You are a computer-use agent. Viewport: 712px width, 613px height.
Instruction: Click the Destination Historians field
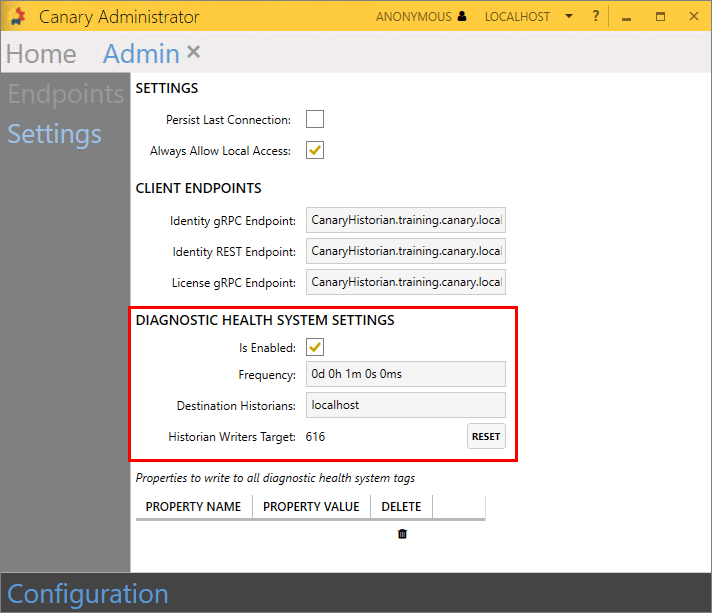click(405, 405)
